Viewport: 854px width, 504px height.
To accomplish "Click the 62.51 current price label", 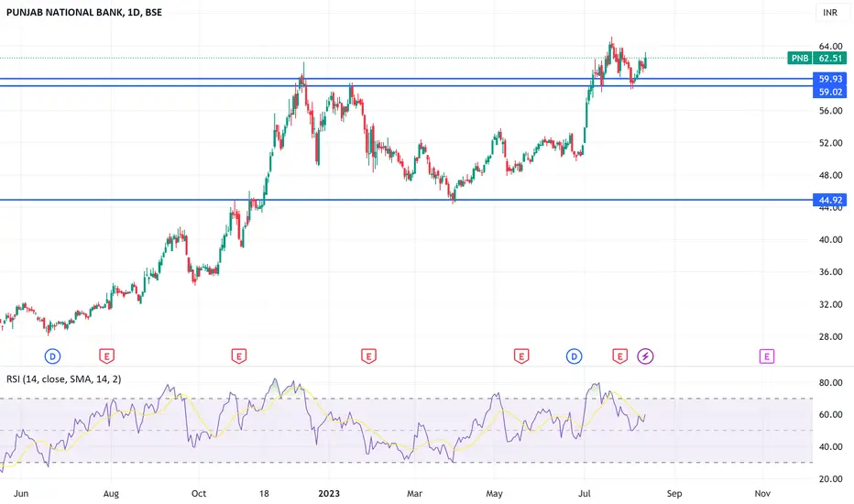I will click(x=830, y=58).
